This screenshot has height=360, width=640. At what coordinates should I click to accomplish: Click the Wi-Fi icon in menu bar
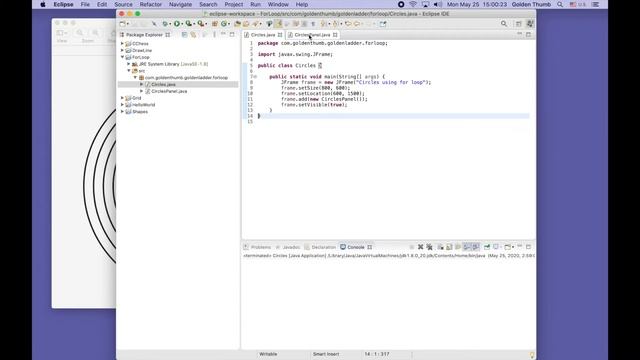click(413, 4)
